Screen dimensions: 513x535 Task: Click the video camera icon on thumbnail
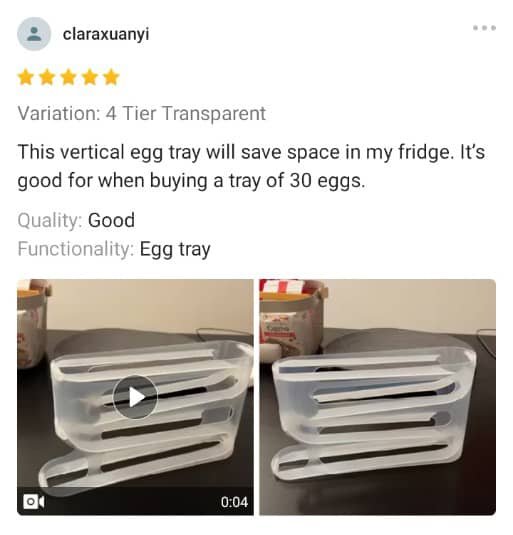(33, 502)
